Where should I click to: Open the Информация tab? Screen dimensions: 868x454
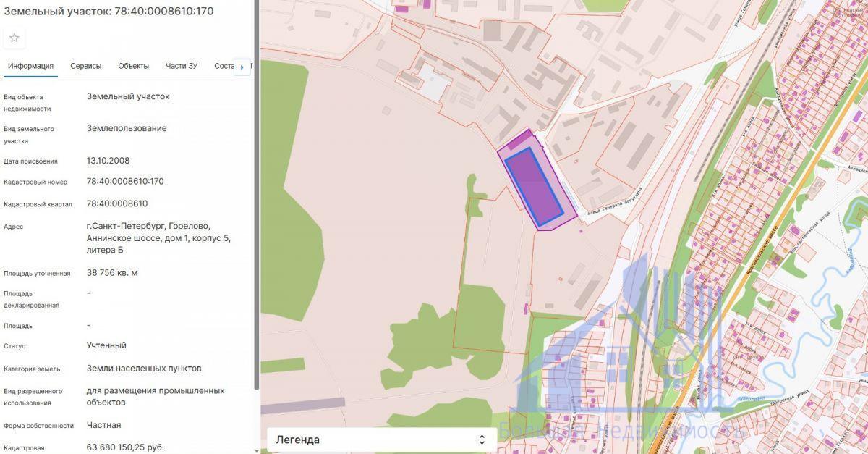click(x=30, y=66)
